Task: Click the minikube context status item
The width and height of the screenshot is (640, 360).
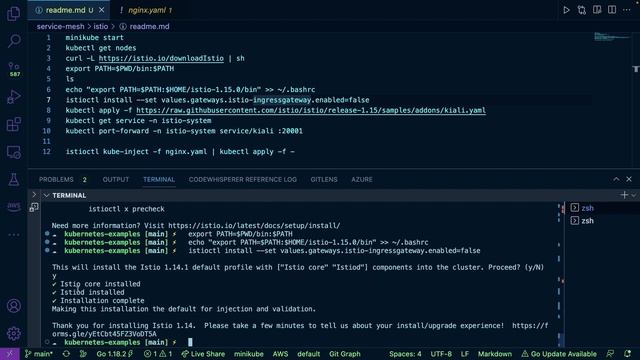Action: point(249,354)
